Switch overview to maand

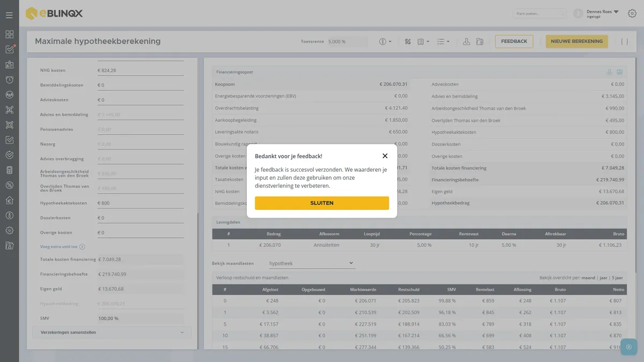(588, 278)
